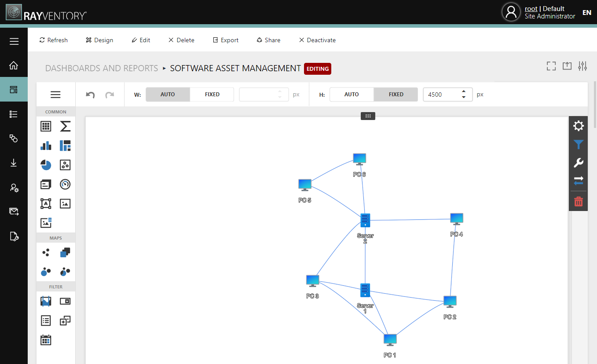Click the Server 2 node on the network map
Viewport: 597px width, 364px height.
(365, 220)
